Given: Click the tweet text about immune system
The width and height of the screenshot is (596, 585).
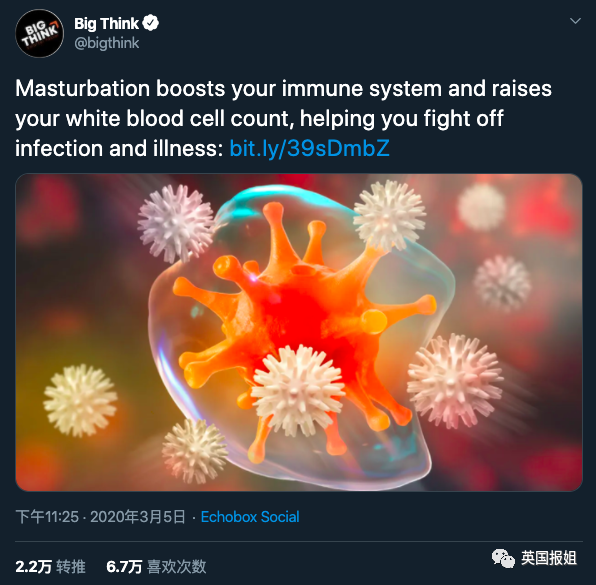Looking at the screenshot, I should click(x=283, y=118).
